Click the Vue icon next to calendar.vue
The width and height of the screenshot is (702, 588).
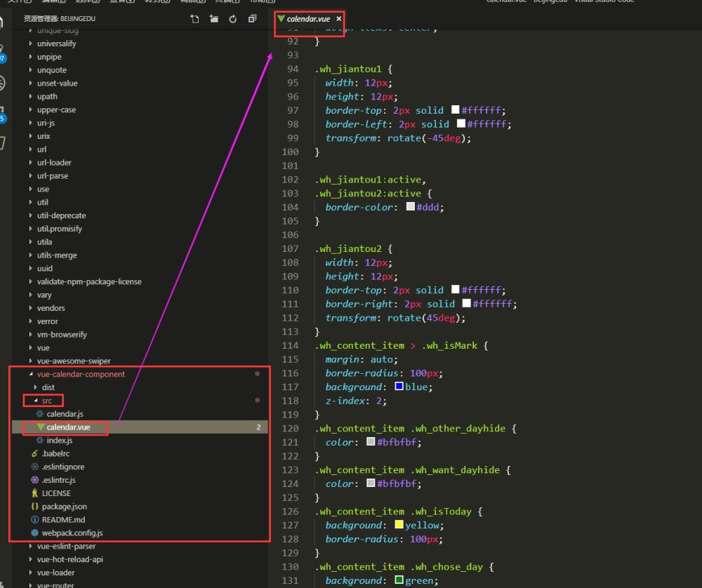(40, 427)
